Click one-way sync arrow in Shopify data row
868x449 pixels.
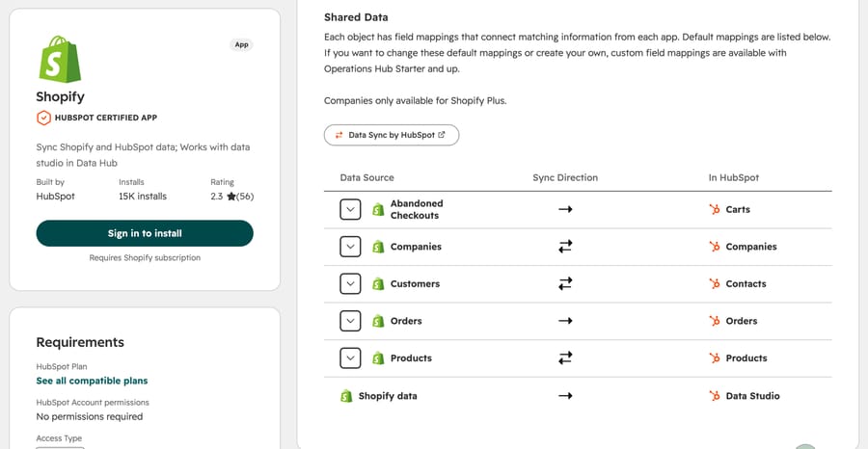click(565, 396)
